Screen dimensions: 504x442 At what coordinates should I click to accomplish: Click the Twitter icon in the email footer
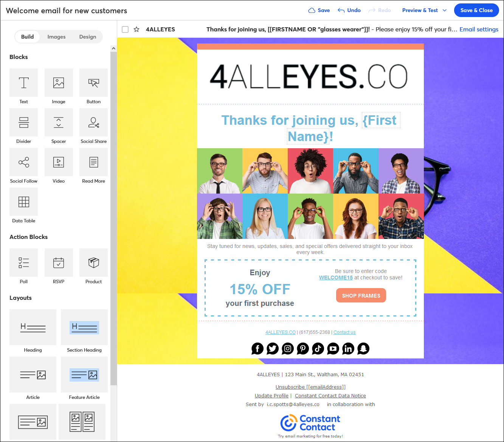273,349
